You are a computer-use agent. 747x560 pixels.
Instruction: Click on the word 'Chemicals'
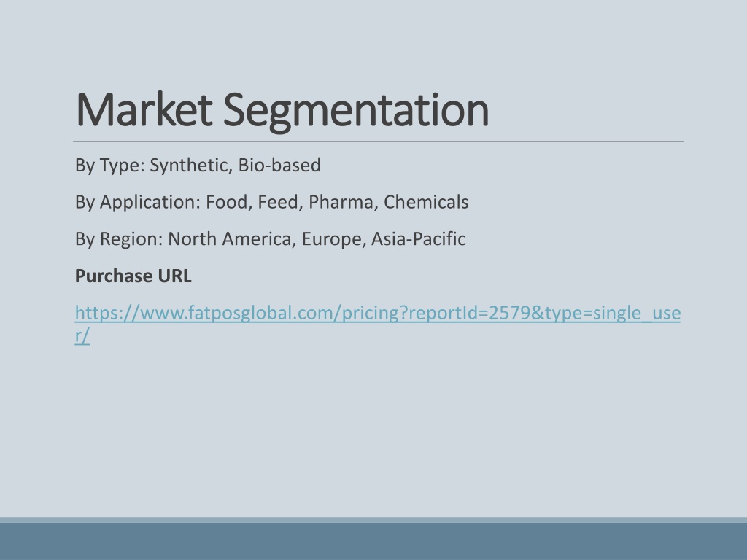tap(426, 202)
